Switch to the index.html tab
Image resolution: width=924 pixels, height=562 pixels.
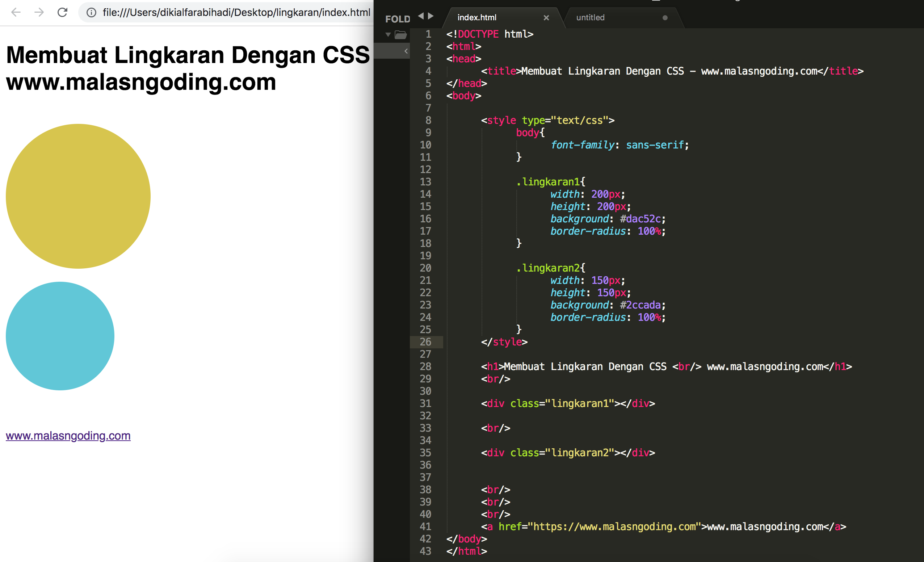tap(476, 18)
